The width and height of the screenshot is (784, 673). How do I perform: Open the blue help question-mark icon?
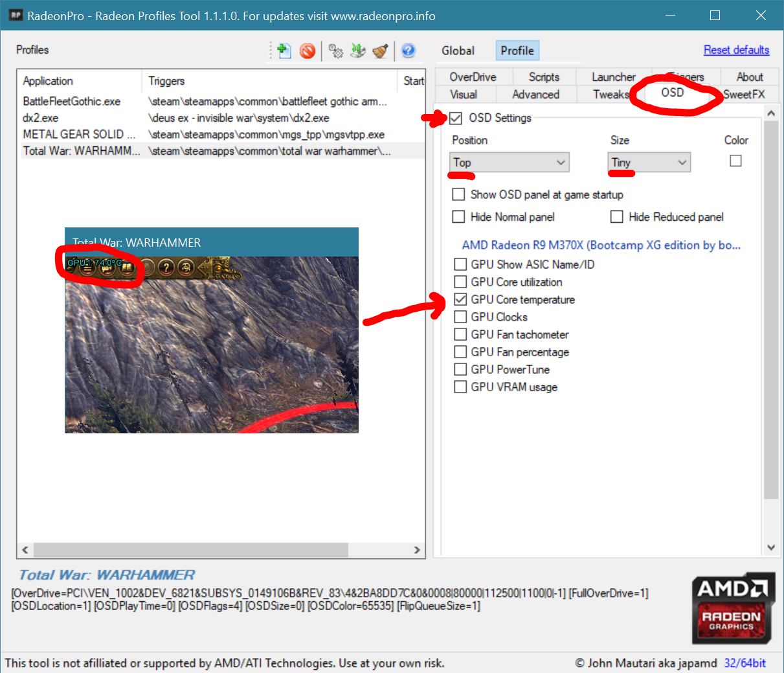tap(408, 51)
